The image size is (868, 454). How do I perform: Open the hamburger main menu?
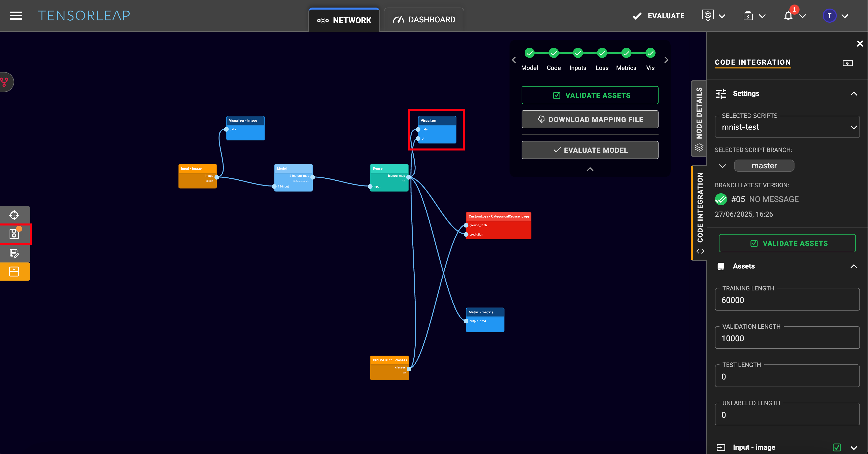[16, 16]
